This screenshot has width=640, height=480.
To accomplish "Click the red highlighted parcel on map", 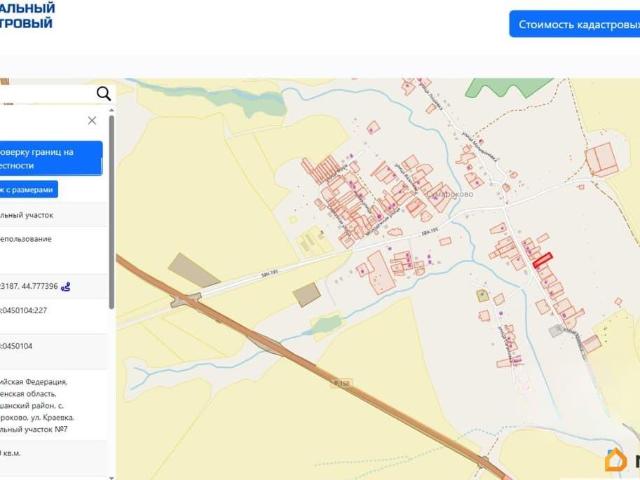I will [542, 260].
